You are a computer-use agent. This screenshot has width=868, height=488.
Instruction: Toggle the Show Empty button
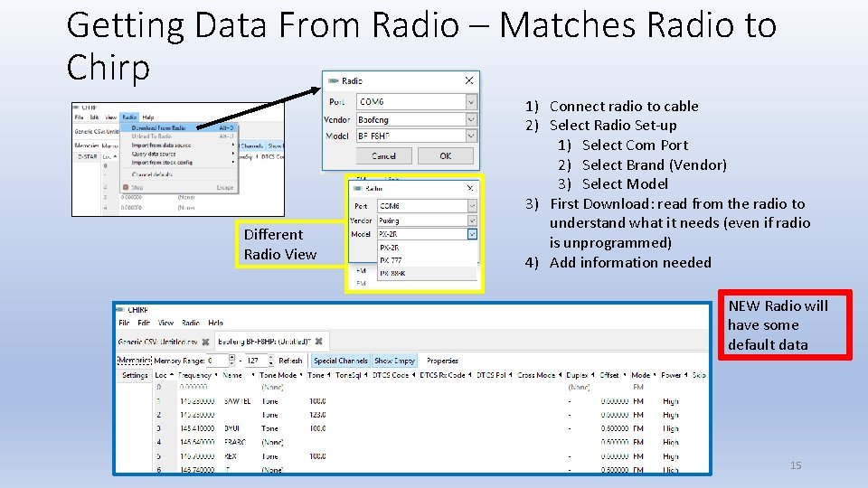(395, 361)
